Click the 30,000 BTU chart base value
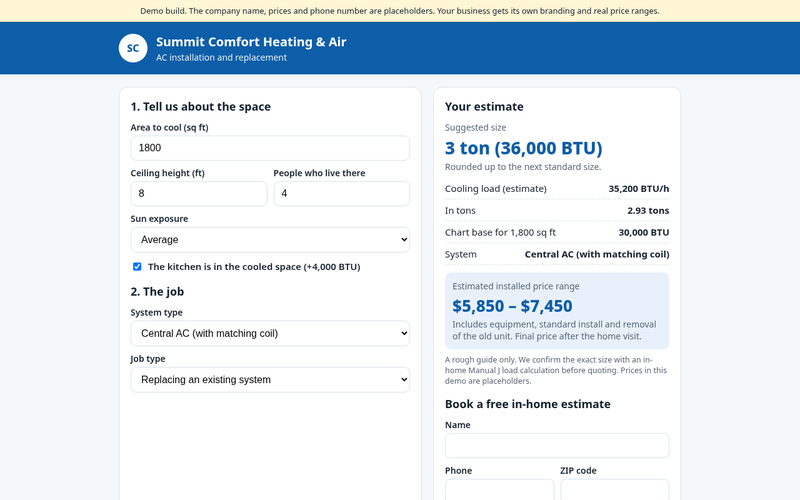Image resolution: width=800 pixels, height=500 pixels. [644, 233]
